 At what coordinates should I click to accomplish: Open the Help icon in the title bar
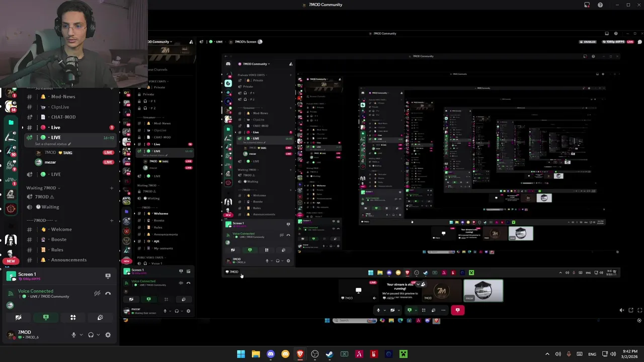[x=600, y=5]
